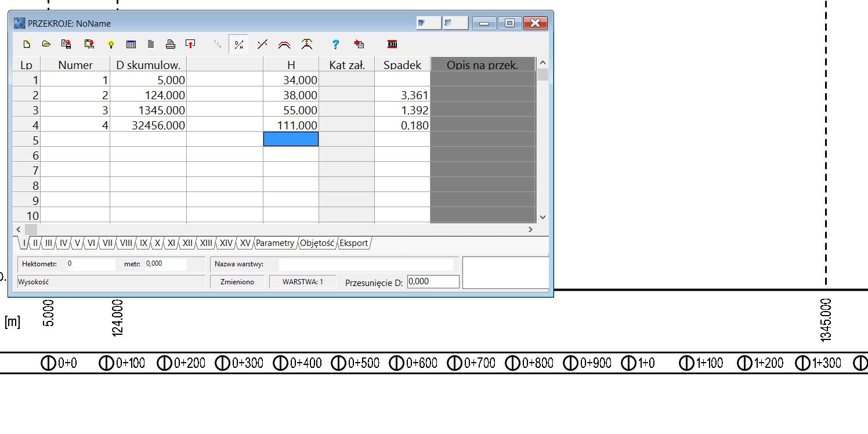
Task: Switch to layer tab V
Action: (x=77, y=243)
